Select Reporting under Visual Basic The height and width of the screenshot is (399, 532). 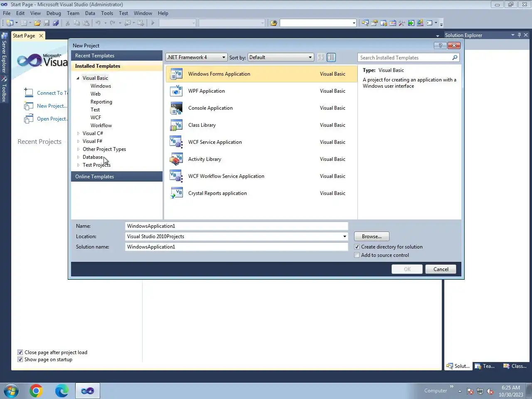coord(101,102)
